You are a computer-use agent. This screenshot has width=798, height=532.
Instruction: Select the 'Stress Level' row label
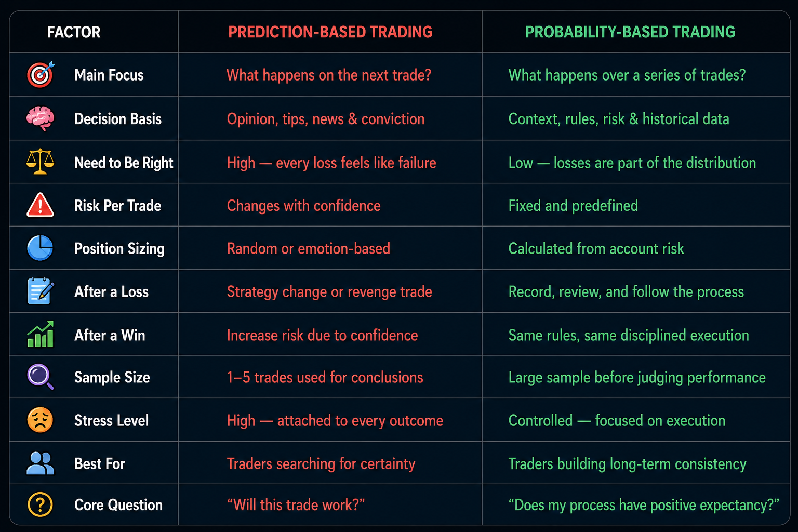pyautogui.click(x=112, y=420)
